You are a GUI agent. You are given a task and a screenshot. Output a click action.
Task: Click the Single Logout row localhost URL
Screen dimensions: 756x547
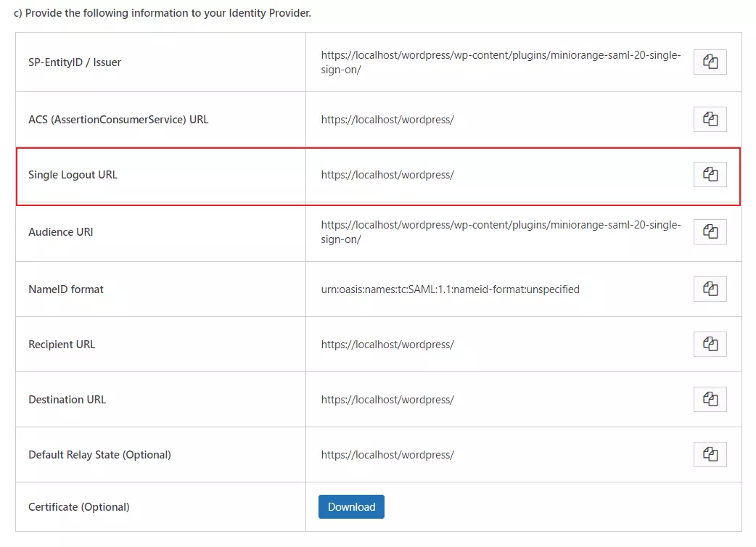click(x=387, y=175)
